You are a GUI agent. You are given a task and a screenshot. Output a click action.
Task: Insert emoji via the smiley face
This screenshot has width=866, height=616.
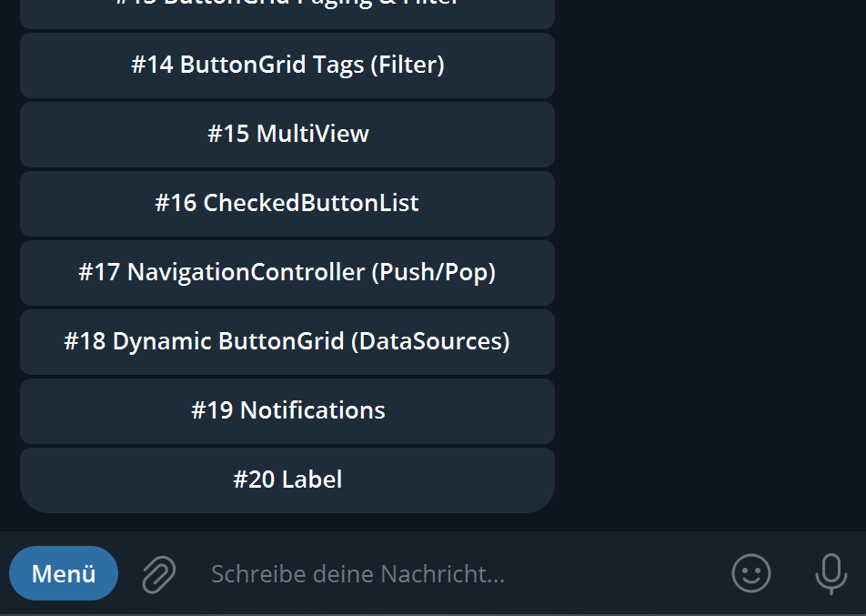751,573
